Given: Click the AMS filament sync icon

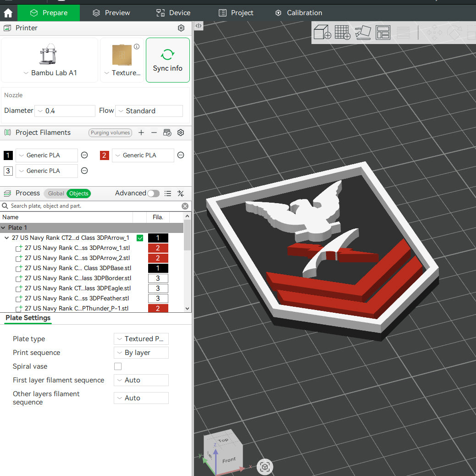Looking at the screenshot, I should 167,133.
